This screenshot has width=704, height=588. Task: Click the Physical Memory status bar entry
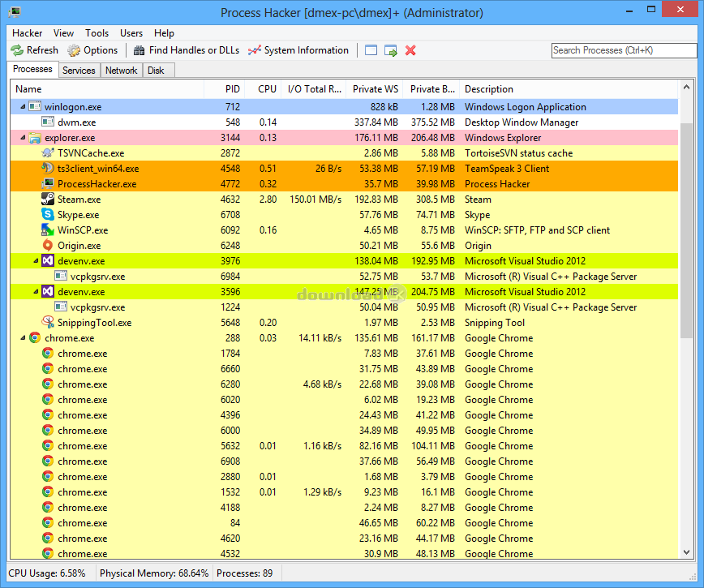(154, 573)
